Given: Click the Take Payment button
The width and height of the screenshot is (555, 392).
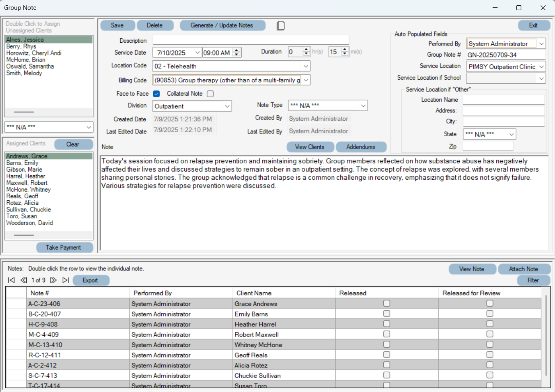Looking at the screenshot, I should 64,247.
